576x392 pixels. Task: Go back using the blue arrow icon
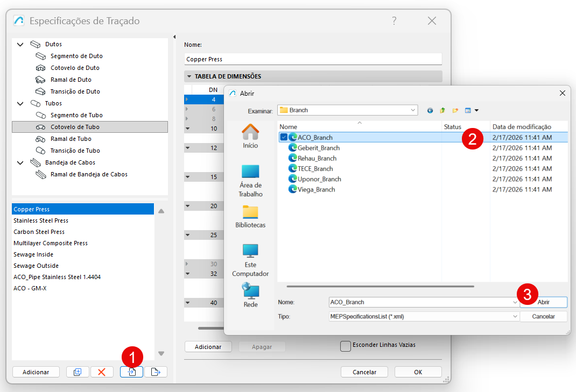click(x=430, y=110)
